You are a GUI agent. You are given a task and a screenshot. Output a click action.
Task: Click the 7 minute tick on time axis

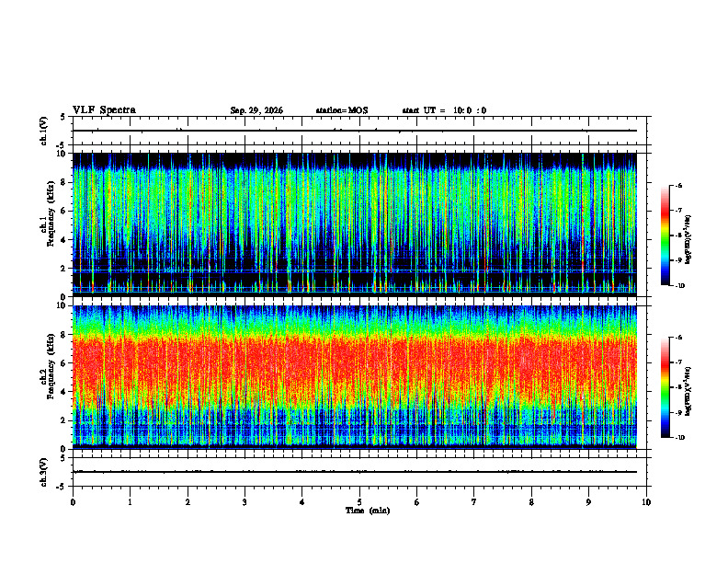point(474,502)
